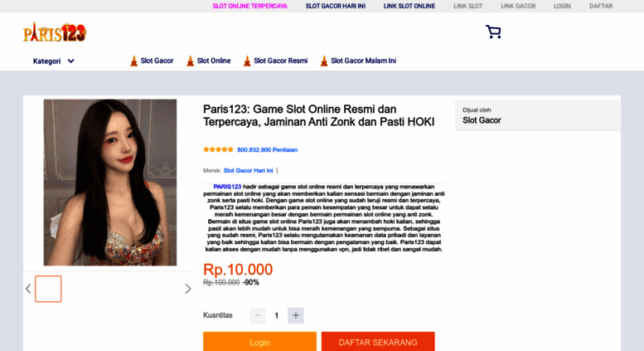Screen dimensions: 644x351
Task: Open the shopping cart icon
Action: [493, 32]
